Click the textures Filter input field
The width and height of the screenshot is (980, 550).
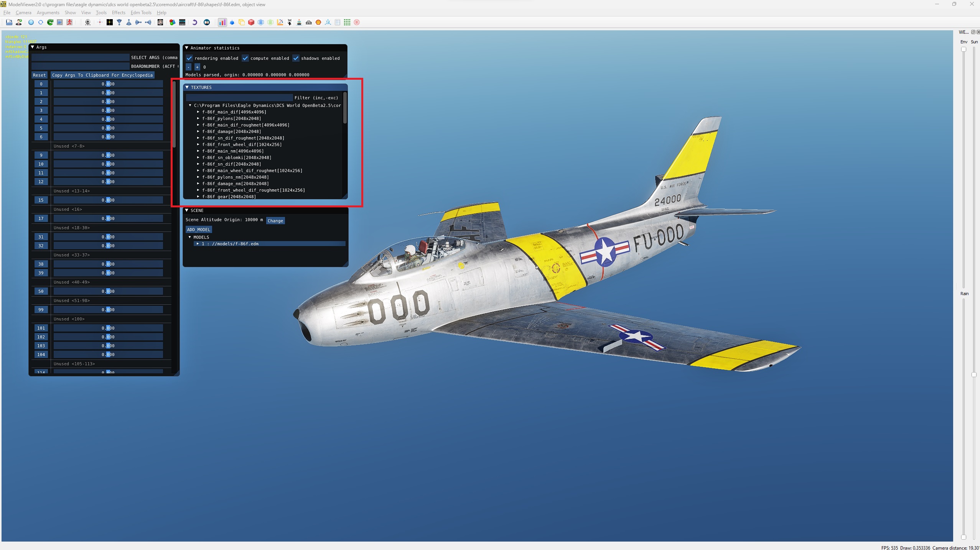click(239, 98)
